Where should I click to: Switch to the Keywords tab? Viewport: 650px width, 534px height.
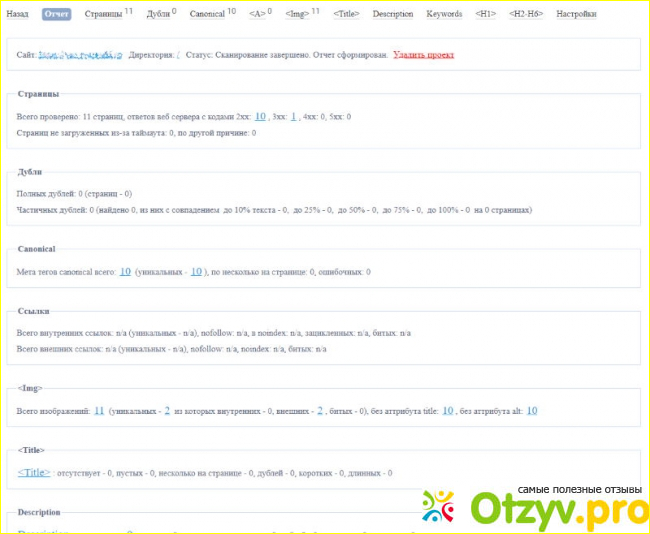[444, 14]
